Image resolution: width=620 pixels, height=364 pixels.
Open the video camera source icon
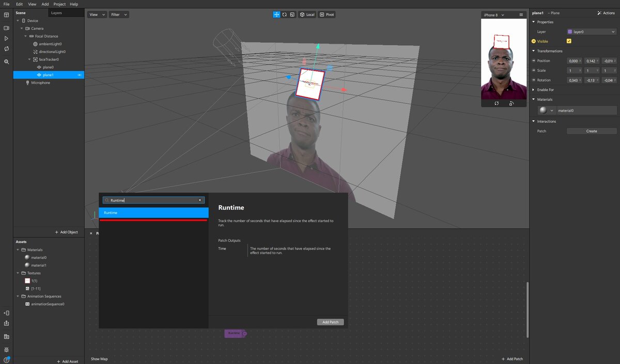[6, 28]
